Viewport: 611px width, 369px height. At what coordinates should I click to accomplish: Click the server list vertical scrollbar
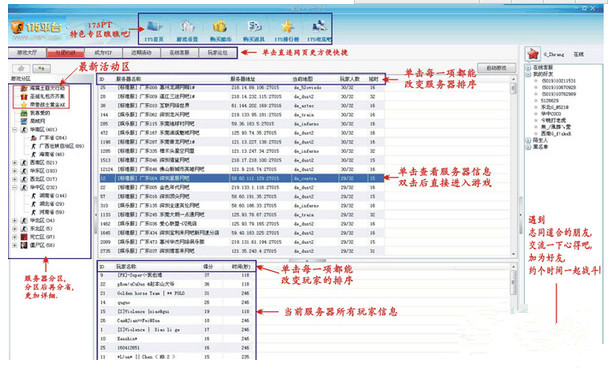click(513, 166)
